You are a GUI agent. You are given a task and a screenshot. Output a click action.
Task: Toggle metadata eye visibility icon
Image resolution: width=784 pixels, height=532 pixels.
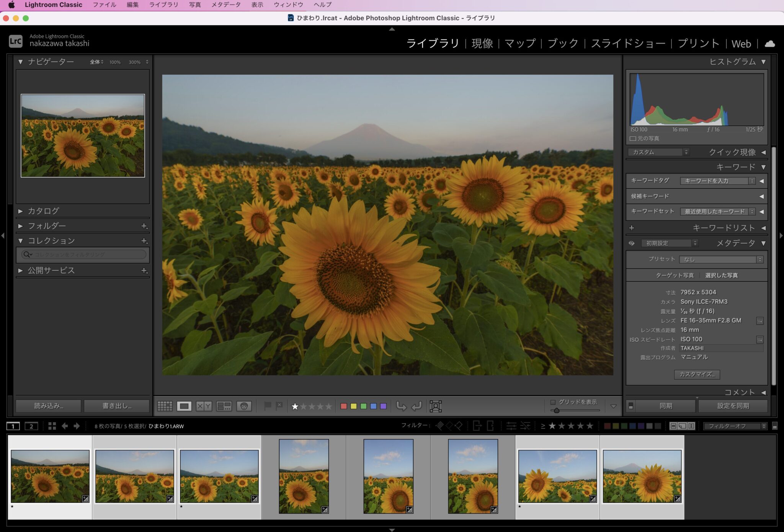click(x=632, y=243)
